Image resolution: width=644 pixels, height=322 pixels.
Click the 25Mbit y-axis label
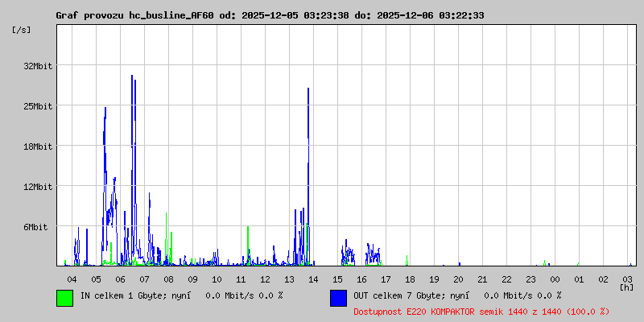38,106
